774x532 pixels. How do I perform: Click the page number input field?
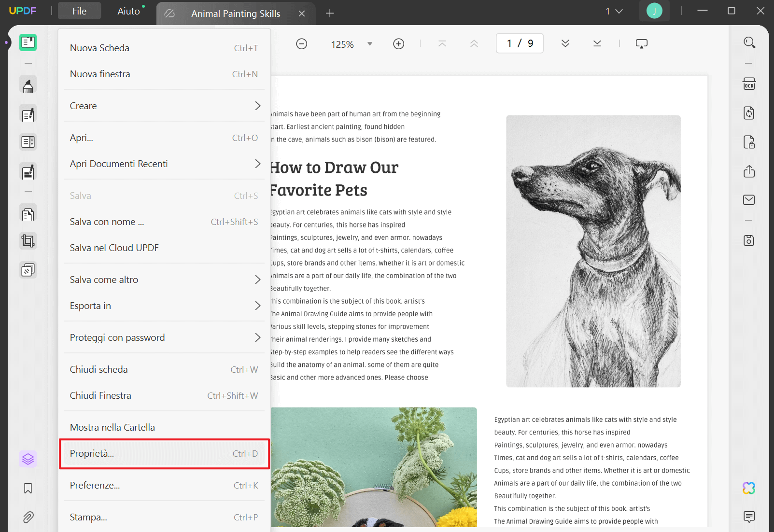click(x=520, y=43)
